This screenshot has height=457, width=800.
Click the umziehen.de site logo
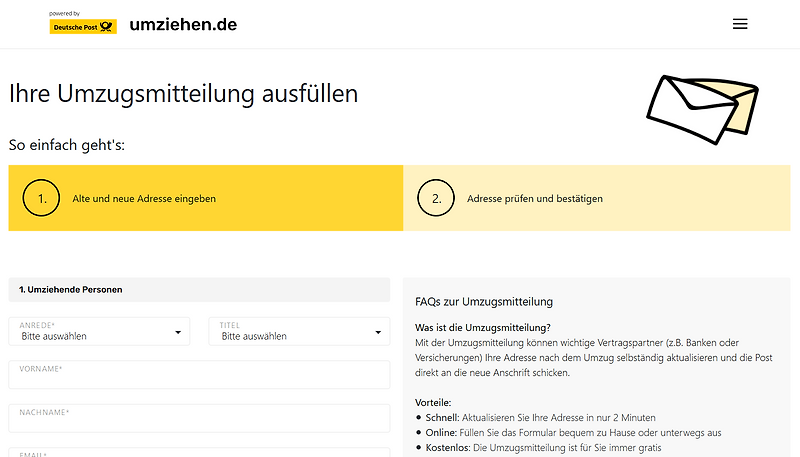click(x=183, y=24)
